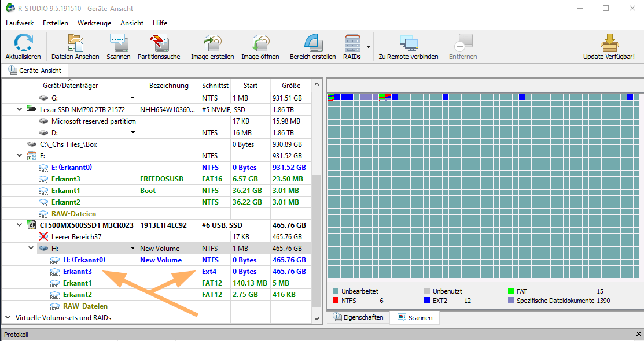Collapse the CT500MX500SSD1 device node
644x341 pixels.
point(19,225)
